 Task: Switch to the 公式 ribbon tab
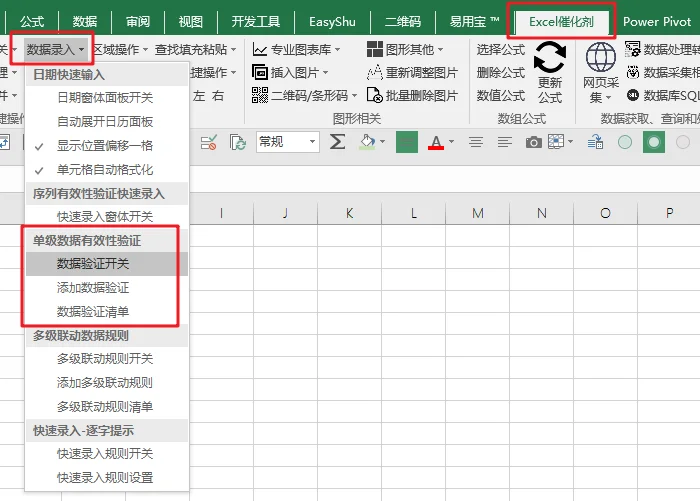(x=32, y=21)
